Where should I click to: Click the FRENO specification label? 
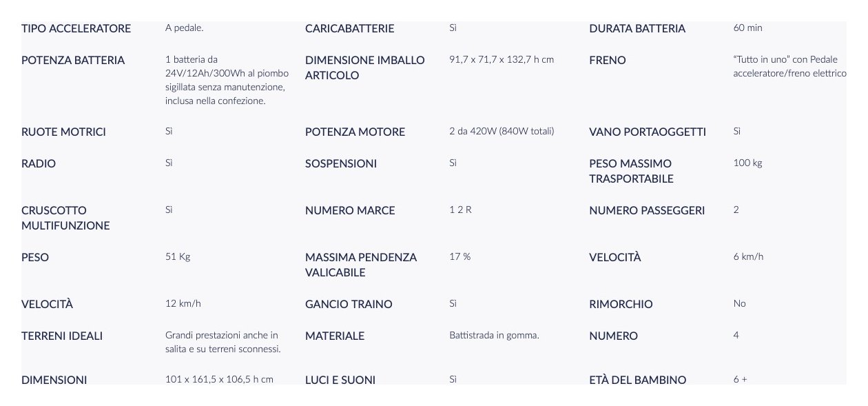[x=608, y=61]
